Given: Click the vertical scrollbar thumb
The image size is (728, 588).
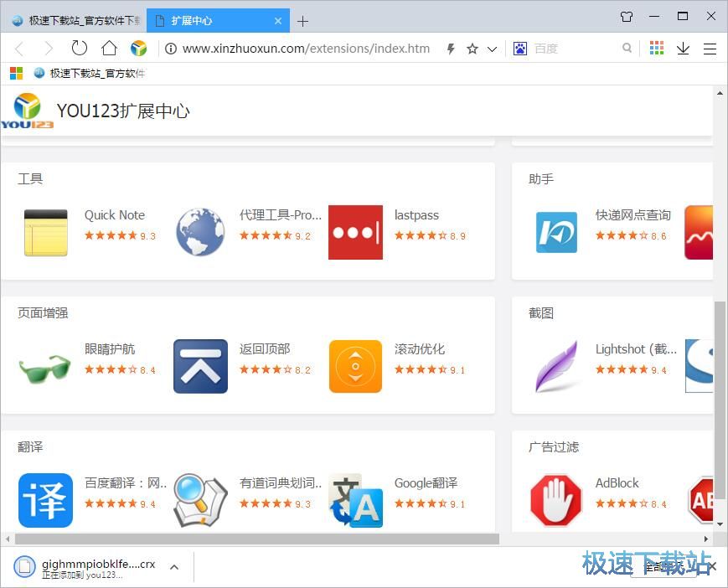Looking at the screenshot, I should click(720, 399).
